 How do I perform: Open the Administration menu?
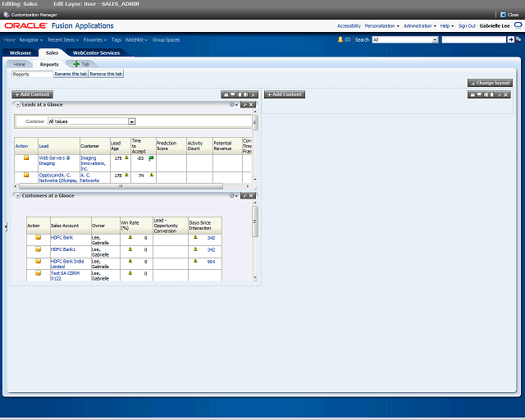[x=420, y=25]
